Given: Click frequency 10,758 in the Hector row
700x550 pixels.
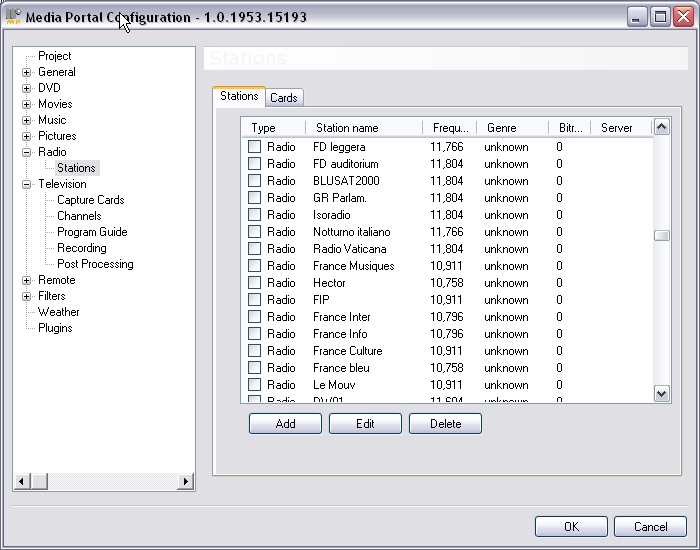Looking at the screenshot, I should tap(446, 283).
